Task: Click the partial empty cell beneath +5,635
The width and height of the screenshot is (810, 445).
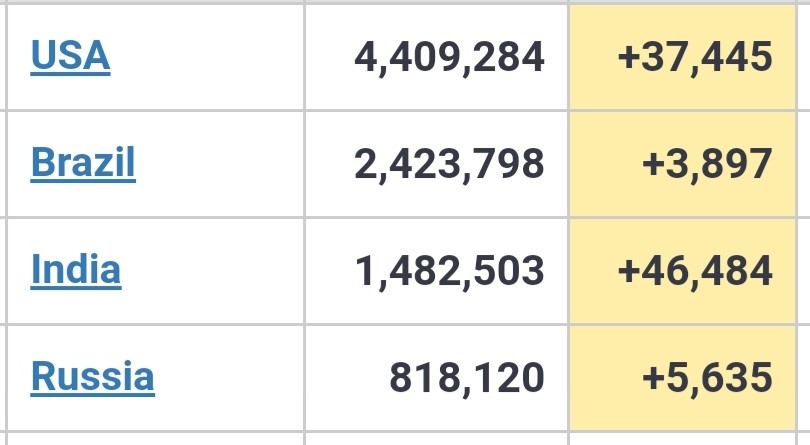Action: pos(682,439)
